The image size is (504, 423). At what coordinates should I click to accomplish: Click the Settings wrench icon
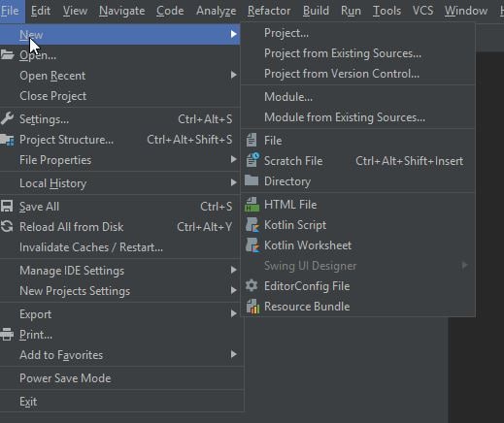(7, 118)
